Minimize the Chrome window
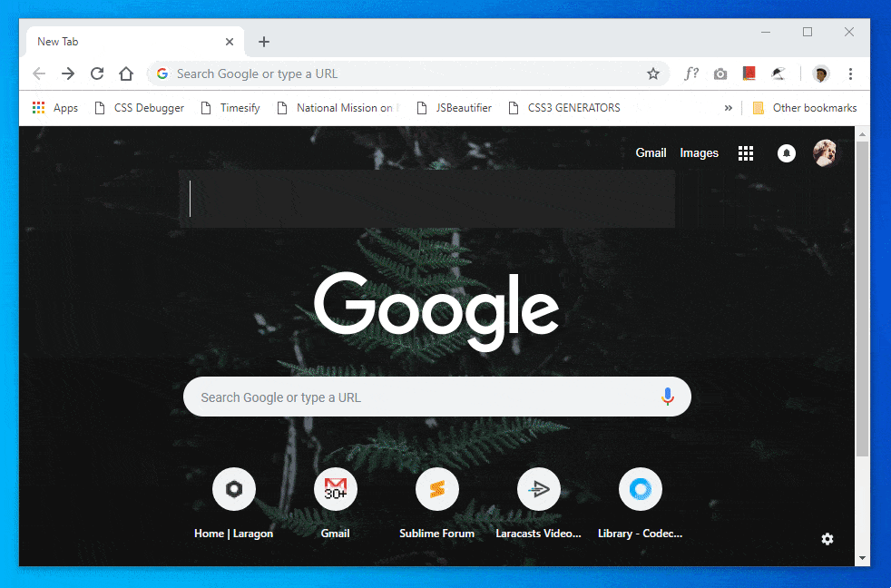The image size is (891, 588). pos(766,32)
